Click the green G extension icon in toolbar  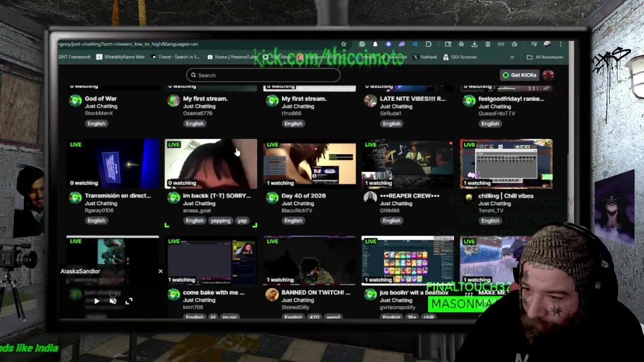coord(362,44)
